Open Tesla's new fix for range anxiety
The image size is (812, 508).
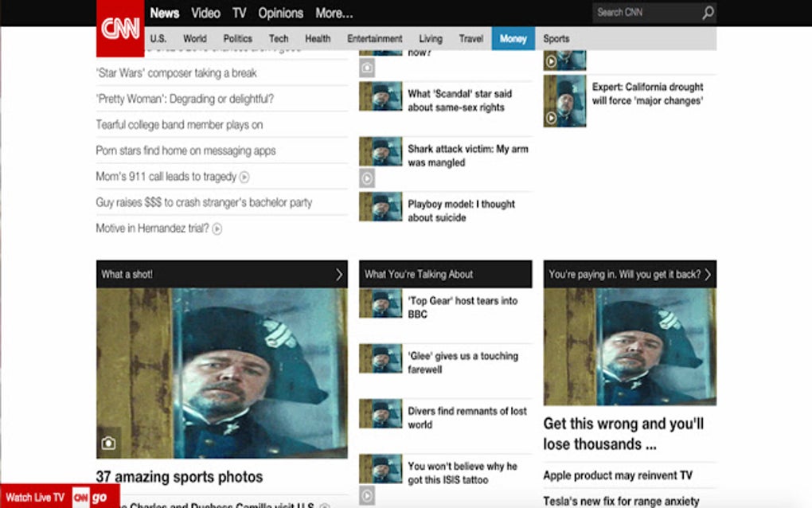click(x=621, y=502)
